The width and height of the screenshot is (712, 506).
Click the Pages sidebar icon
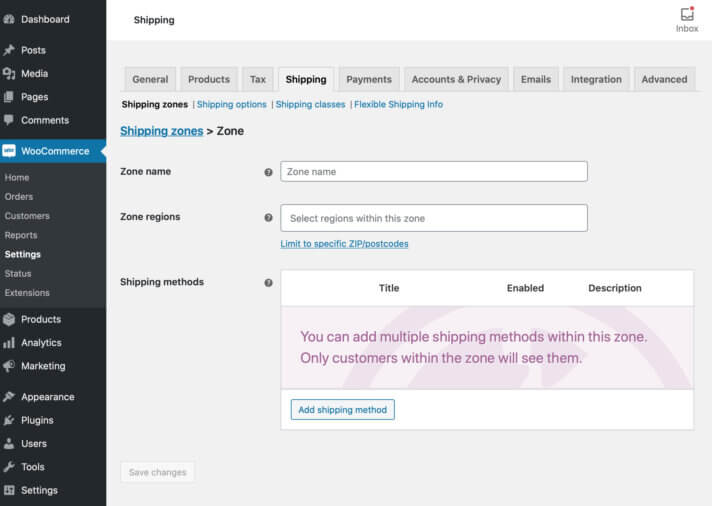(9, 97)
